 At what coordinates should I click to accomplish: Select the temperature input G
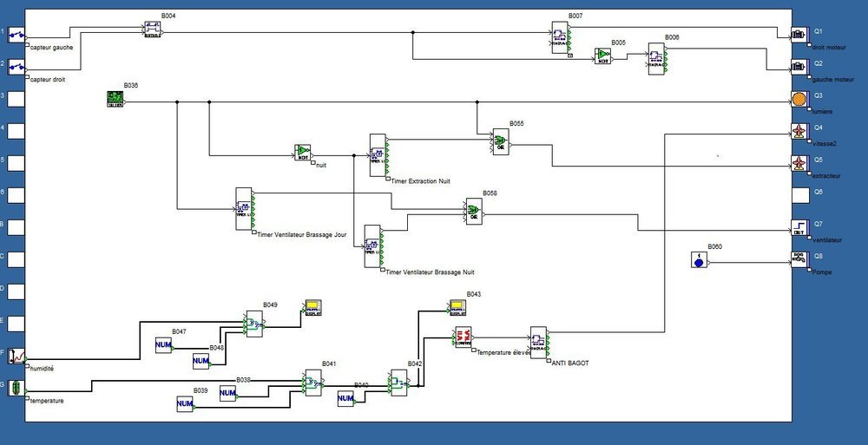(16, 388)
